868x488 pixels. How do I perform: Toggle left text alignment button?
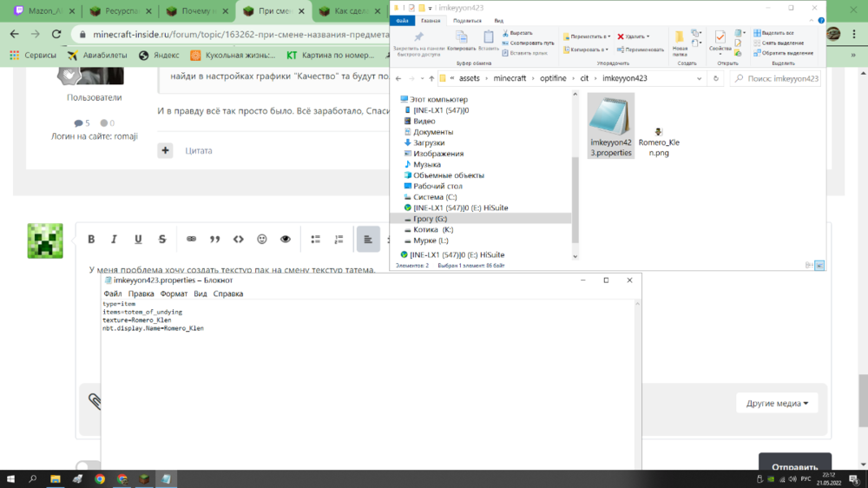368,240
